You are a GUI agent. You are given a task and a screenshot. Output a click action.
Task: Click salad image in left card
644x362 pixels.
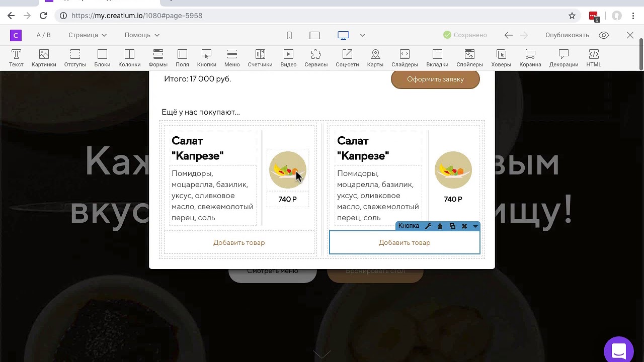click(x=288, y=170)
